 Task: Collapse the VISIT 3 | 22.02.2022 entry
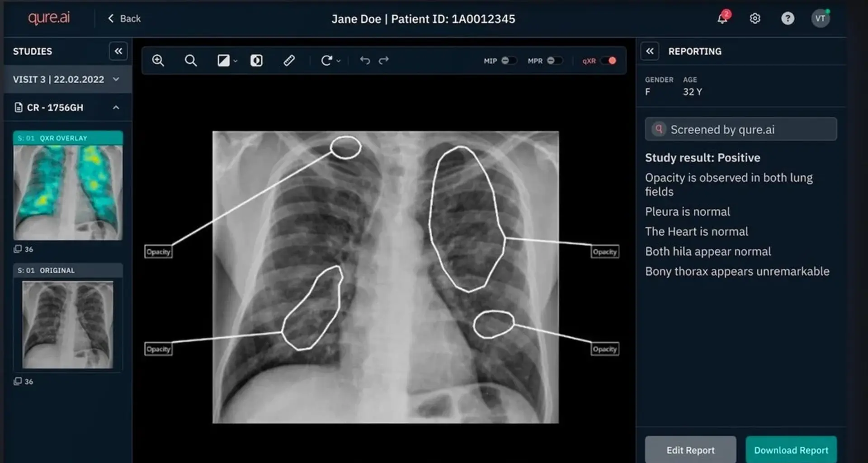[x=116, y=79]
